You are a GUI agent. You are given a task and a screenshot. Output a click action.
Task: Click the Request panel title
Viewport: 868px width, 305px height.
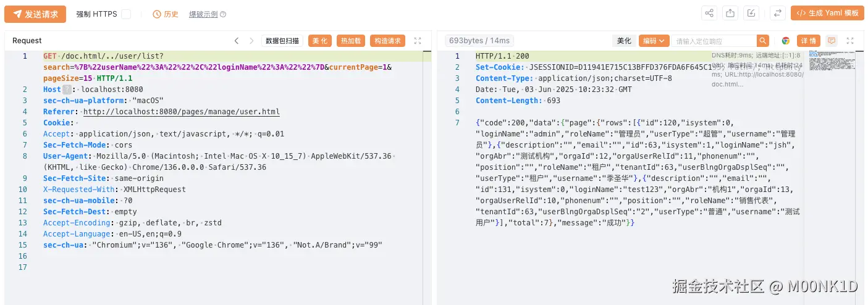pyautogui.click(x=27, y=41)
